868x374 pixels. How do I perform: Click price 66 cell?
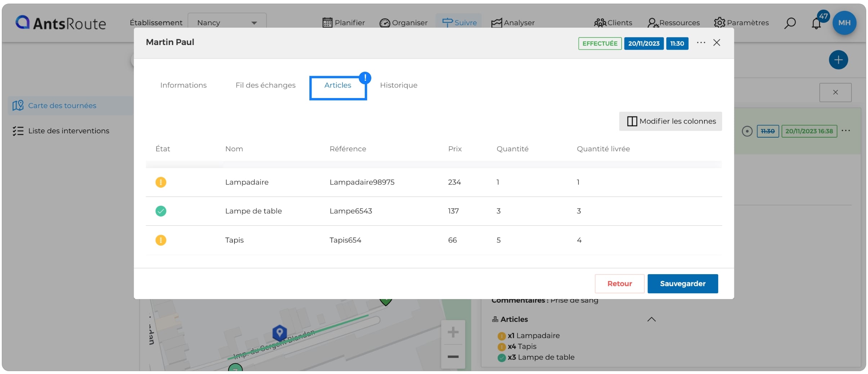click(x=452, y=240)
